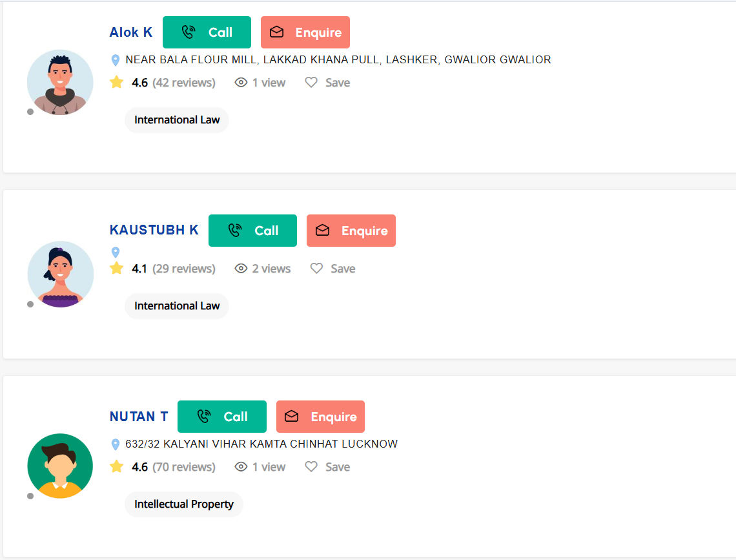Click the star rating icon for Alok K
The image size is (736, 560).
pos(117,83)
